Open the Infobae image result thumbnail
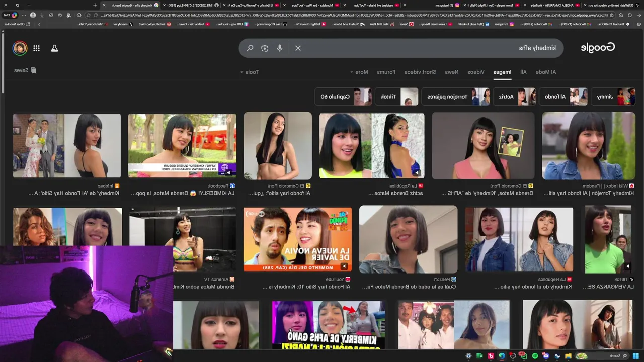This screenshot has height=362, width=644. pos(66,145)
